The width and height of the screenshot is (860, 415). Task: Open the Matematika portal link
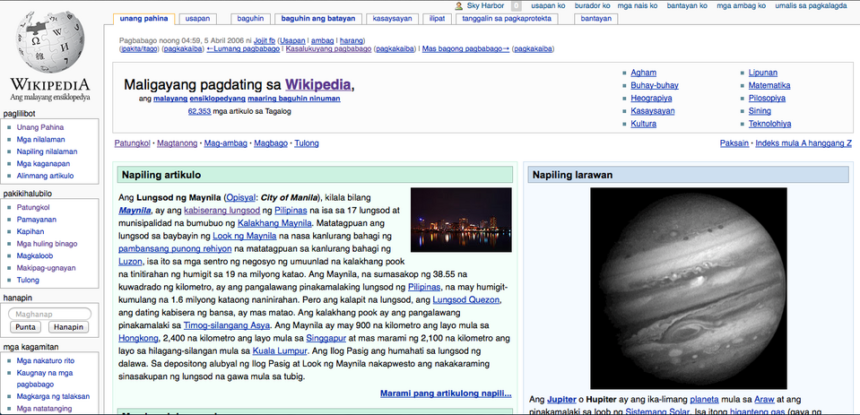pos(770,85)
